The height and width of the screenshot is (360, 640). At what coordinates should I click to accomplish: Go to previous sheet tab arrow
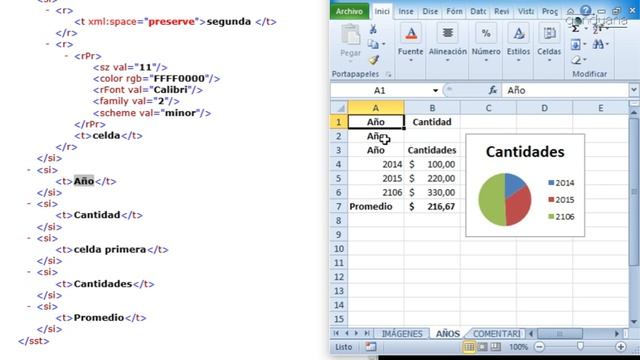[x=347, y=333]
